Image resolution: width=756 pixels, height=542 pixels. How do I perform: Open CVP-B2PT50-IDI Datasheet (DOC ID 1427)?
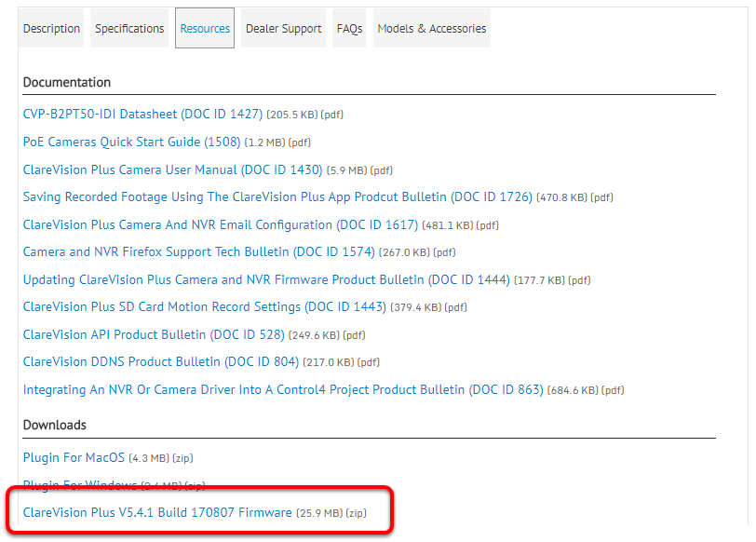tap(142, 114)
